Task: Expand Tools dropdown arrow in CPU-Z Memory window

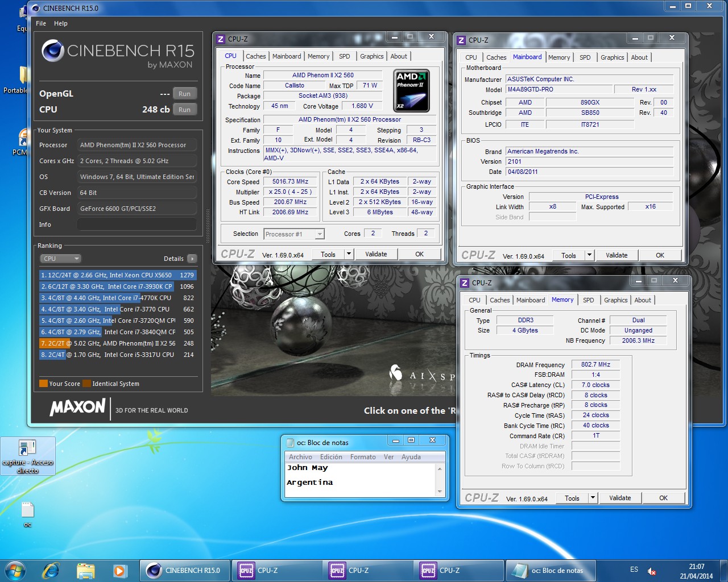Action: (x=593, y=498)
